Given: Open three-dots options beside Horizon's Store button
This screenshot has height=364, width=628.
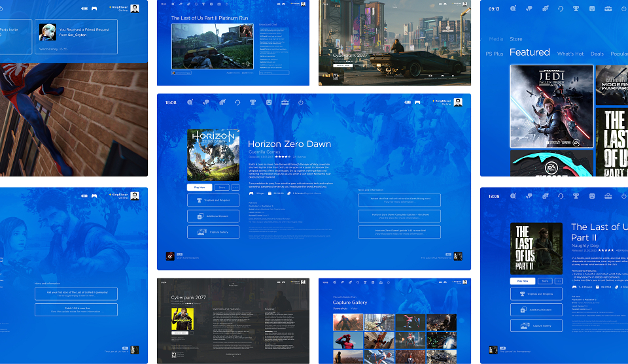Looking at the screenshot, I should pyautogui.click(x=235, y=187).
